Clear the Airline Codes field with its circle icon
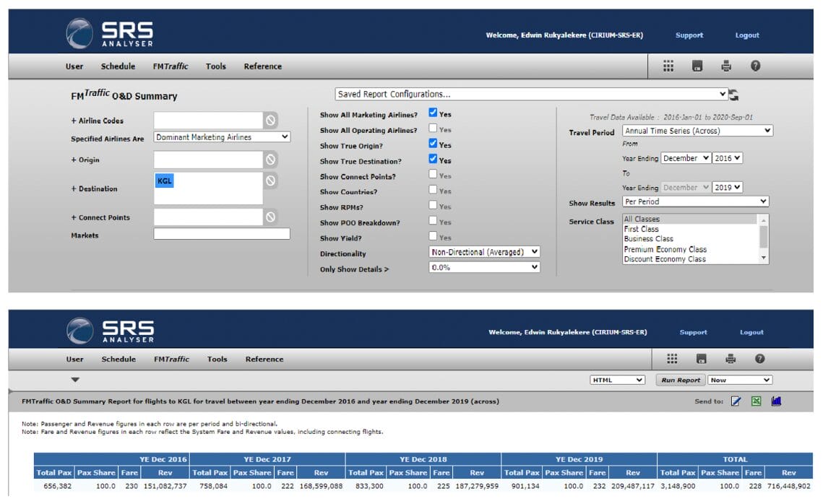The image size is (823, 504). [270, 121]
